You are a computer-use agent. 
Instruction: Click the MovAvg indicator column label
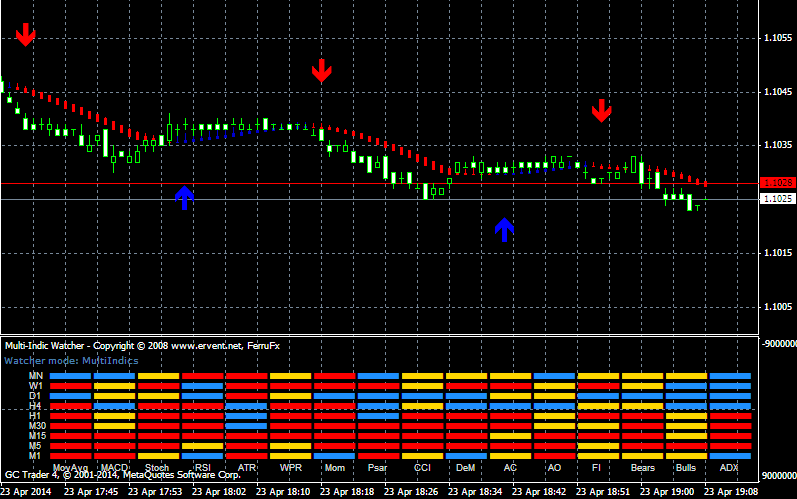coord(69,467)
